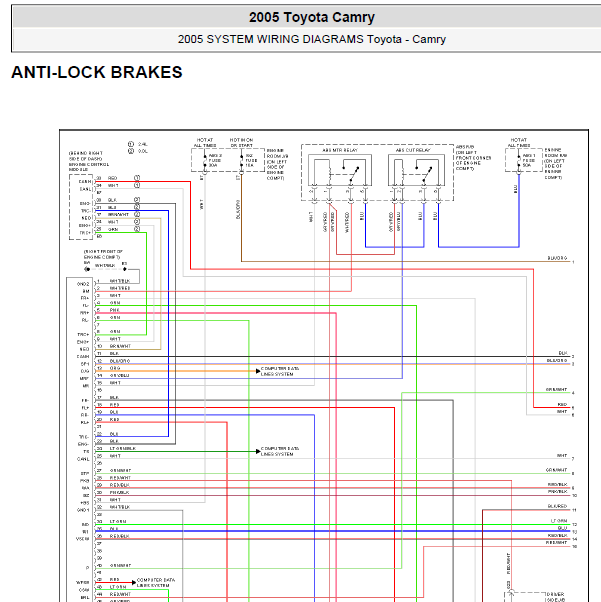This screenshot has height=602, width=601.
Task: Click the "VSCW" terminal label
Action: (83, 539)
